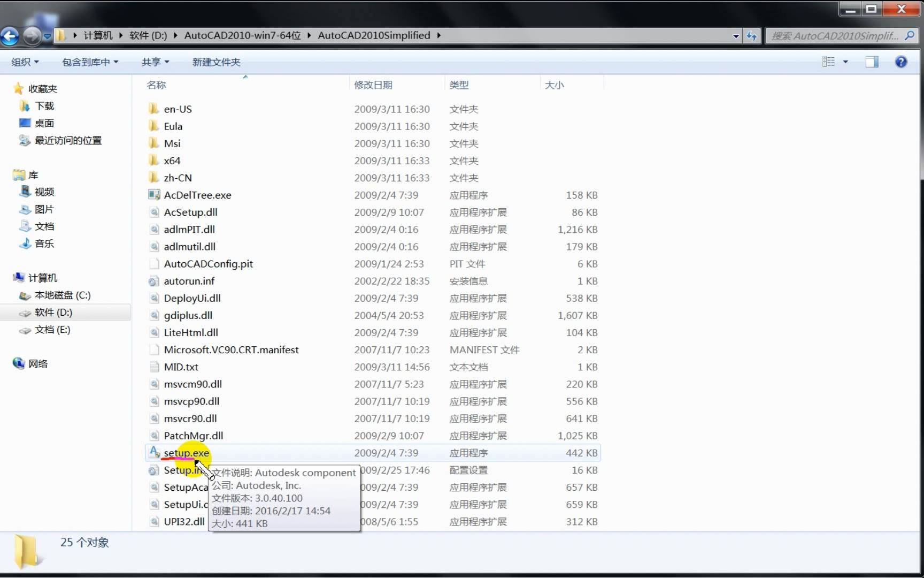The height and width of the screenshot is (578, 924).
Task: Select the msvcp90.dll file name
Action: coord(191,401)
